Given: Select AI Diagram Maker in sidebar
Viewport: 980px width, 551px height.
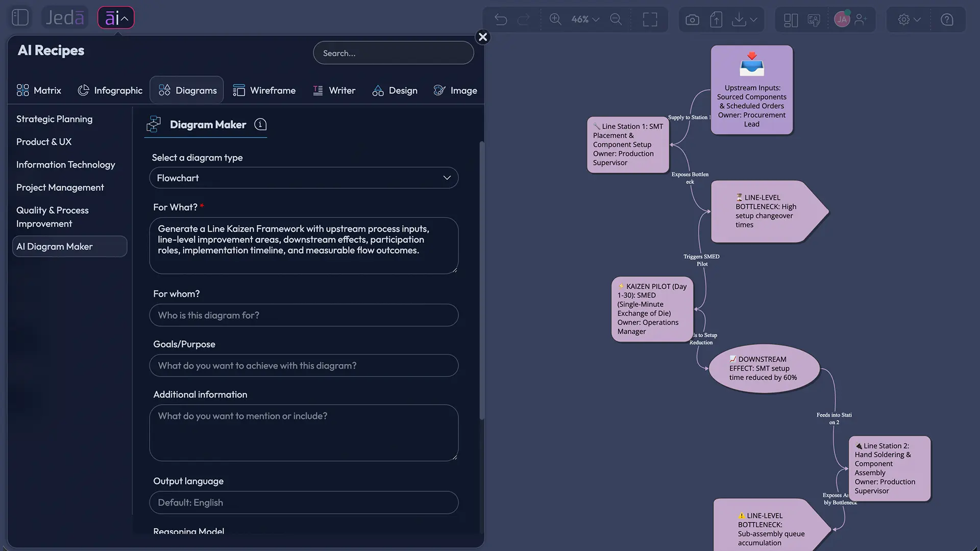Looking at the screenshot, I should (69, 246).
